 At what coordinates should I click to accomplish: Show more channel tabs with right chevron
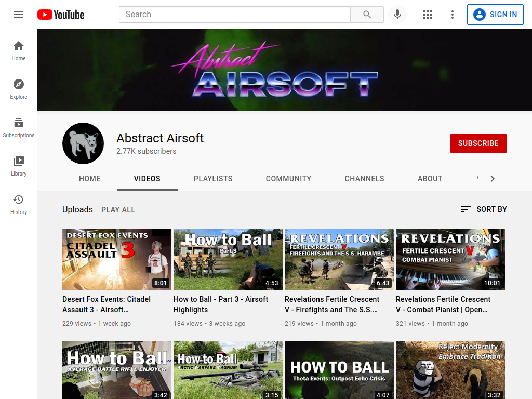point(493,179)
